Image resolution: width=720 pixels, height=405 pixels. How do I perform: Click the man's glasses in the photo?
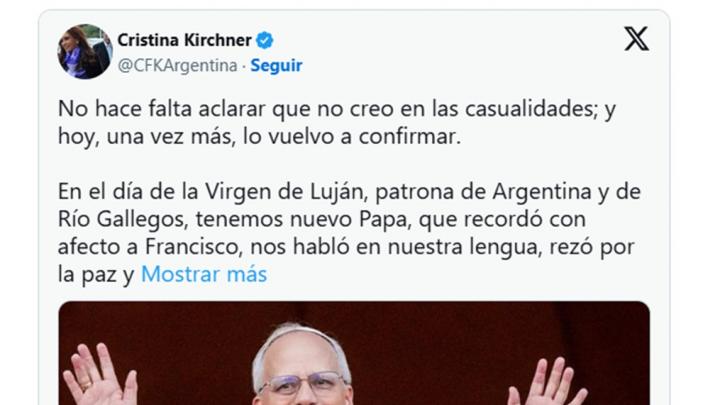pos(304,384)
